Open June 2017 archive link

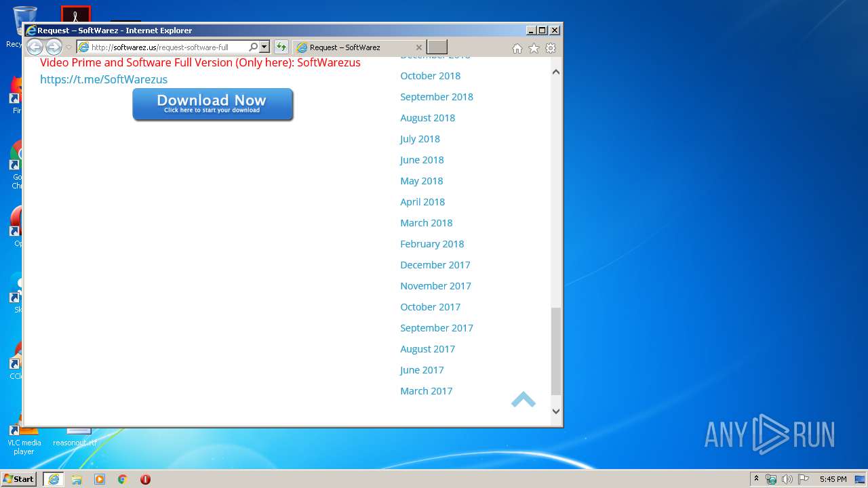click(x=422, y=370)
